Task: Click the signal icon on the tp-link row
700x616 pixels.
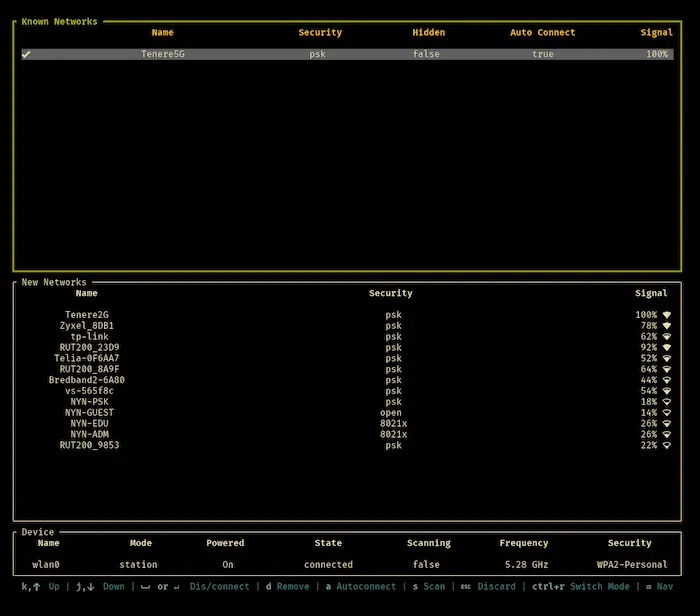Action: 667,337
